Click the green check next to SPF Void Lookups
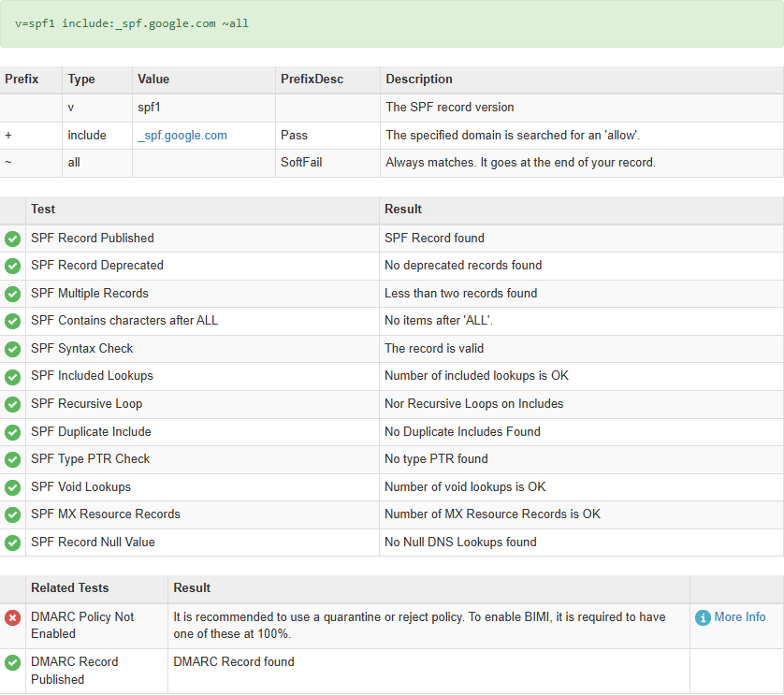 (x=12, y=487)
